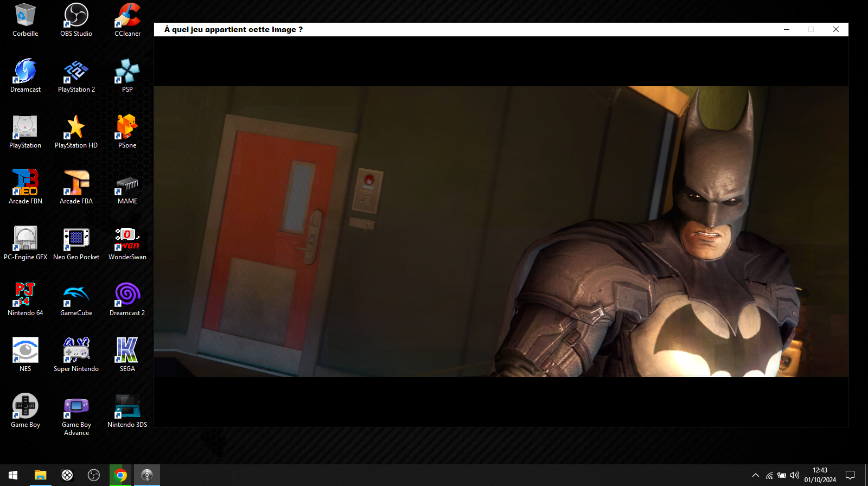This screenshot has width=868, height=486.
Task: Open the notification center icon
Action: tap(850, 475)
